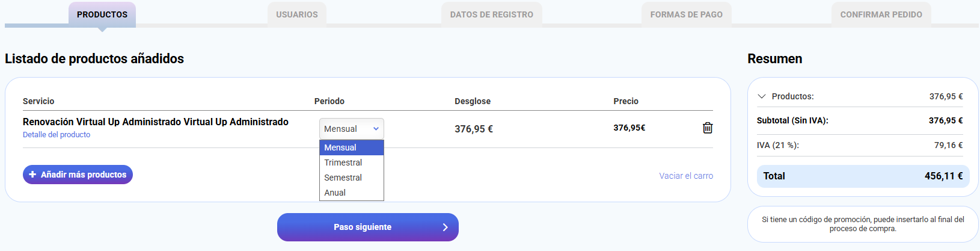The width and height of the screenshot is (980, 251).
Task: Open Detalle del producto link
Action: pyautogui.click(x=57, y=135)
